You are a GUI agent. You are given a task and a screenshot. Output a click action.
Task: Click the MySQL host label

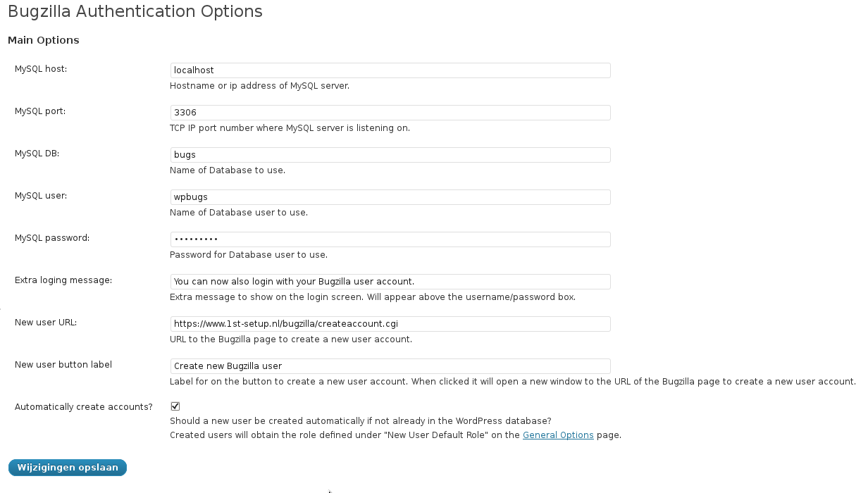[x=41, y=69]
